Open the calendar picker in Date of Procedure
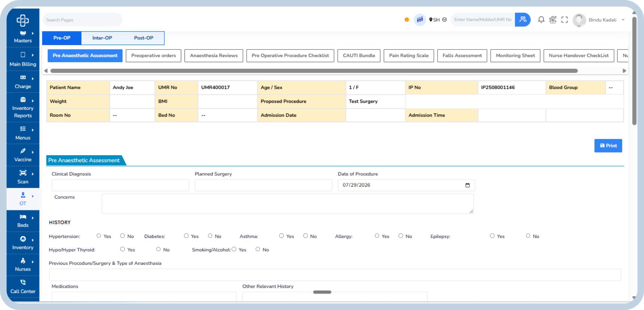 (x=468, y=185)
